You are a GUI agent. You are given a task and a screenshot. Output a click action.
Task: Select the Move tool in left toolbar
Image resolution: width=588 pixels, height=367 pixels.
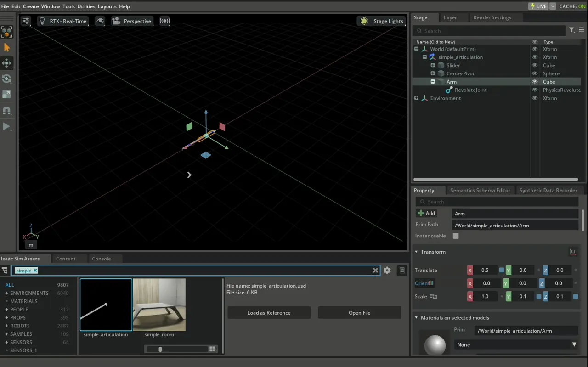[x=7, y=63]
